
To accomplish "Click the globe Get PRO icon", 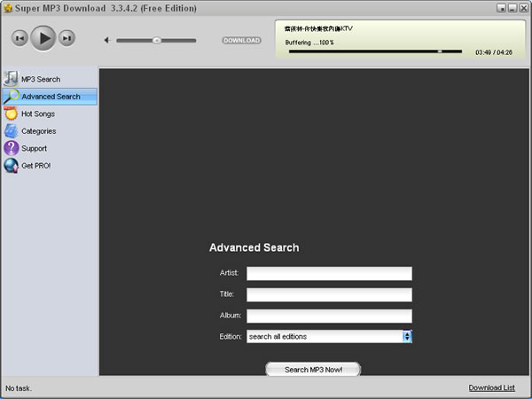I will pyautogui.click(x=12, y=166).
